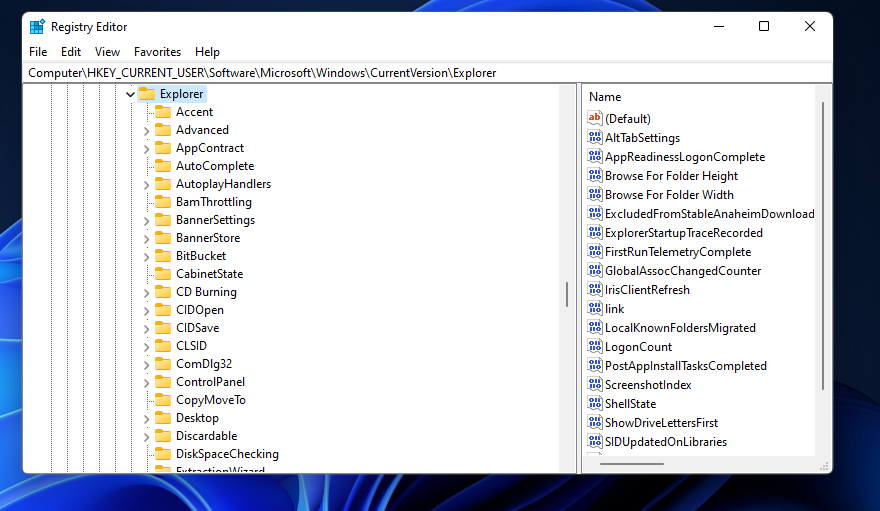Viewport: 880px width, 511px height.
Task: Click the values pane vertical scrollbar thumb
Action: point(823,246)
